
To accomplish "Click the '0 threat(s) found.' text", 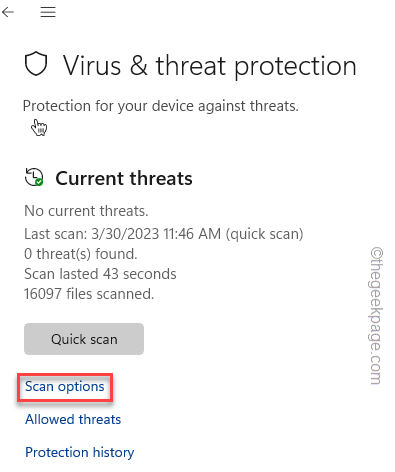I will point(81,254).
